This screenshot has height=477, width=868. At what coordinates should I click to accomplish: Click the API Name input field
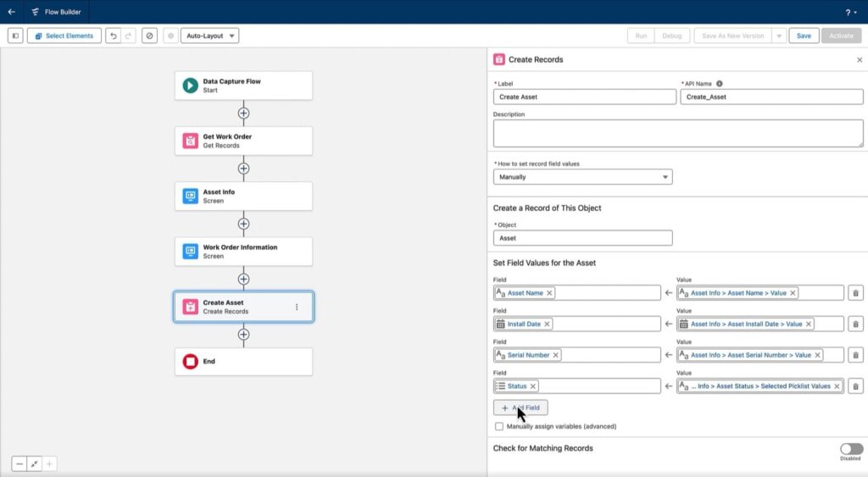point(771,97)
